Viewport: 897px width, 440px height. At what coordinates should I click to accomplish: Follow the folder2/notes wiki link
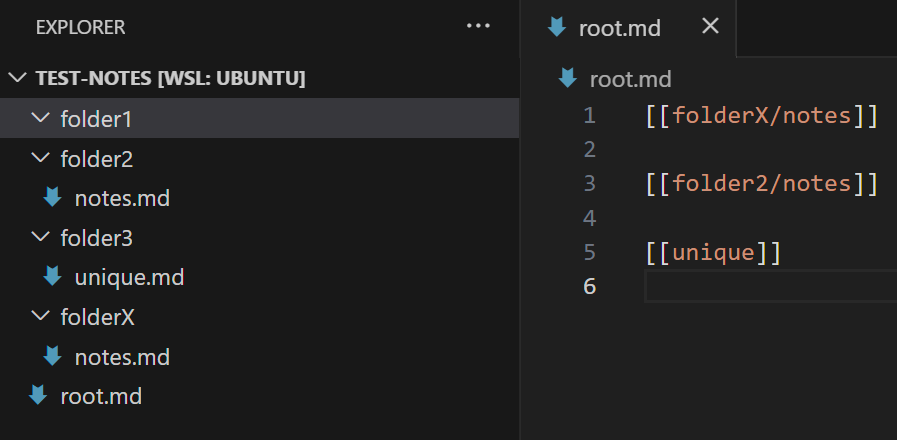pyautogui.click(x=761, y=184)
